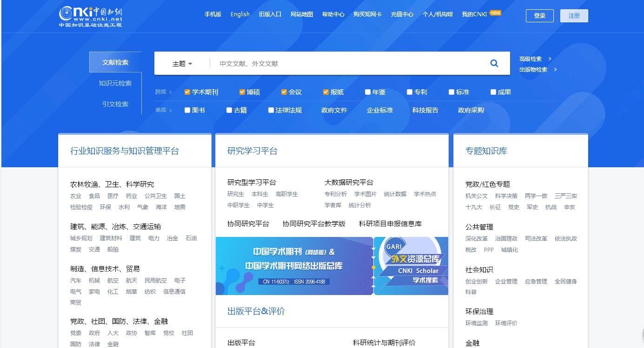Open 研究生 link
The width and height of the screenshot is (644, 348).
236,194
